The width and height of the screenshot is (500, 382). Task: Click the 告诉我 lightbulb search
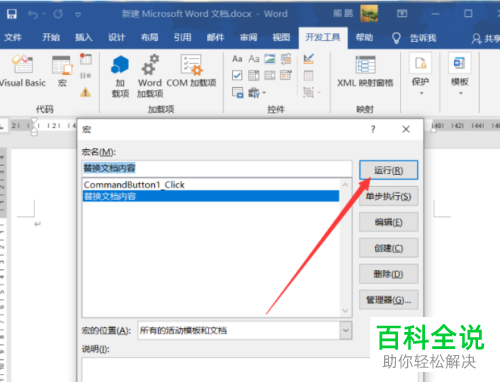[x=414, y=38]
